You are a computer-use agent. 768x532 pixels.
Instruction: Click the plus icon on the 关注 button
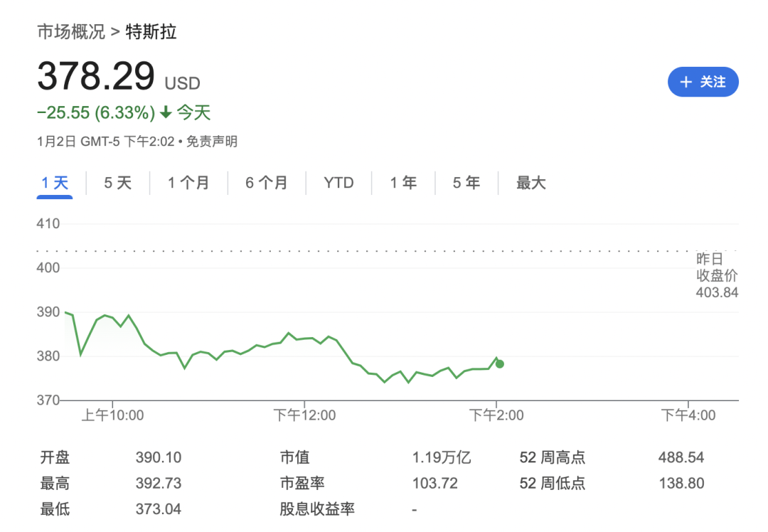686,83
